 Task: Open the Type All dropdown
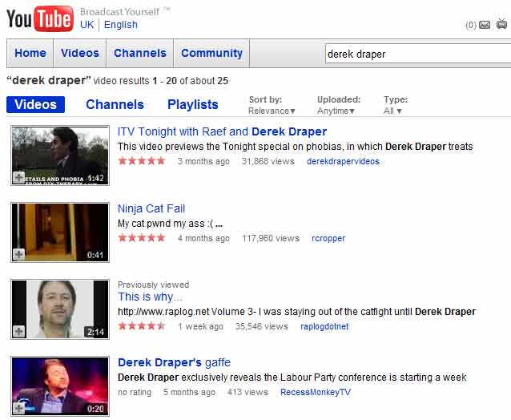(x=393, y=111)
